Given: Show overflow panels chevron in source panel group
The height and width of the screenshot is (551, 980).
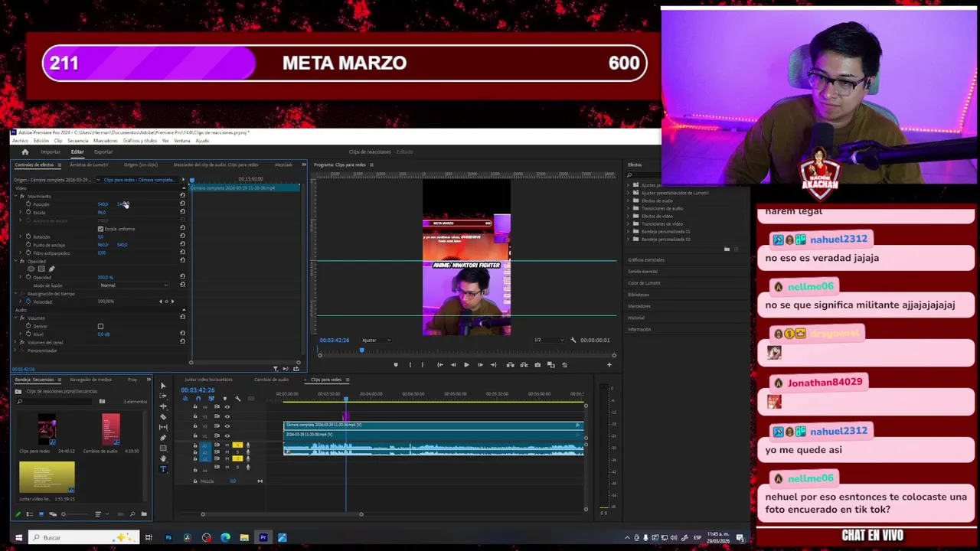Looking at the screenshot, I should [x=304, y=165].
